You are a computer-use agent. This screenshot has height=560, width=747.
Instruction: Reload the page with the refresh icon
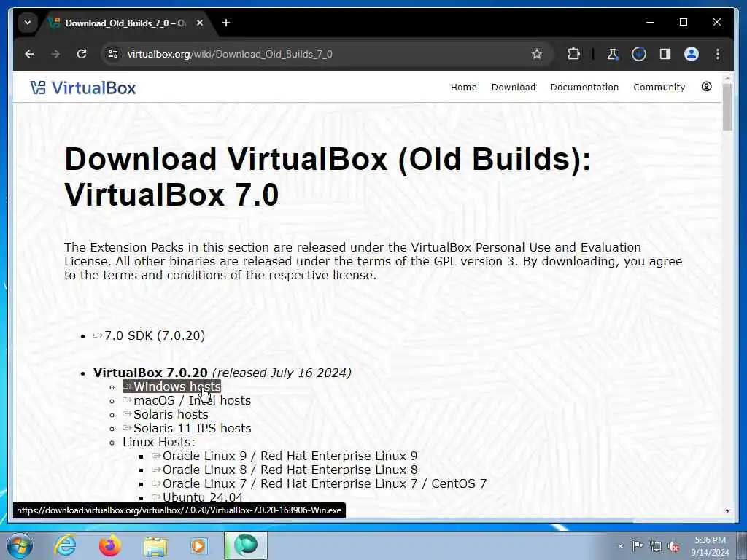(x=82, y=54)
